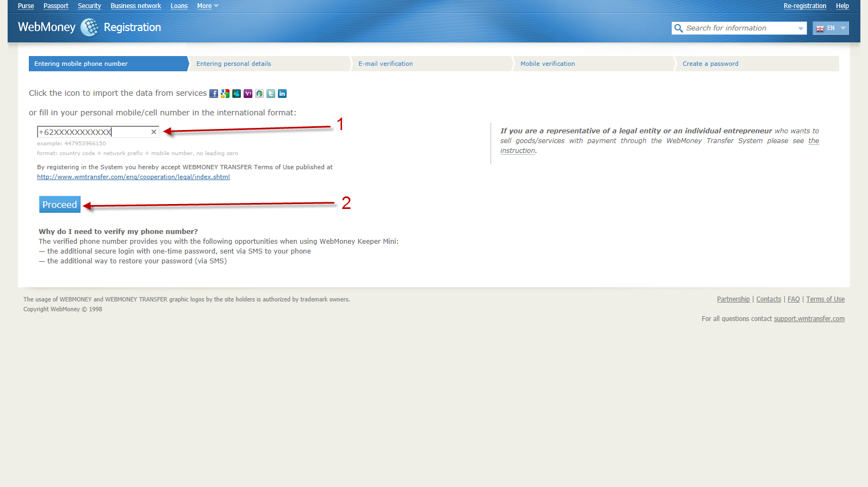Screen dimensions: 868x487
Task: Open support.wmtransfer.com link
Action: 809,319
